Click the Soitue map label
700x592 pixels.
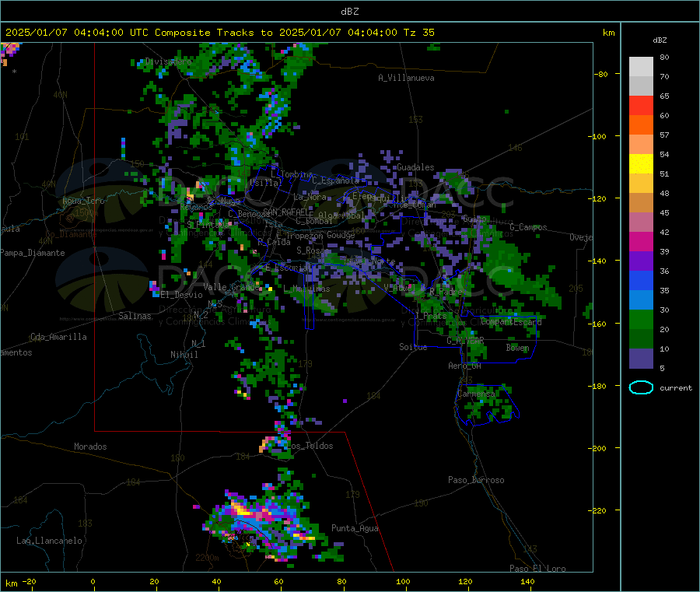pyautogui.click(x=413, y=347)
